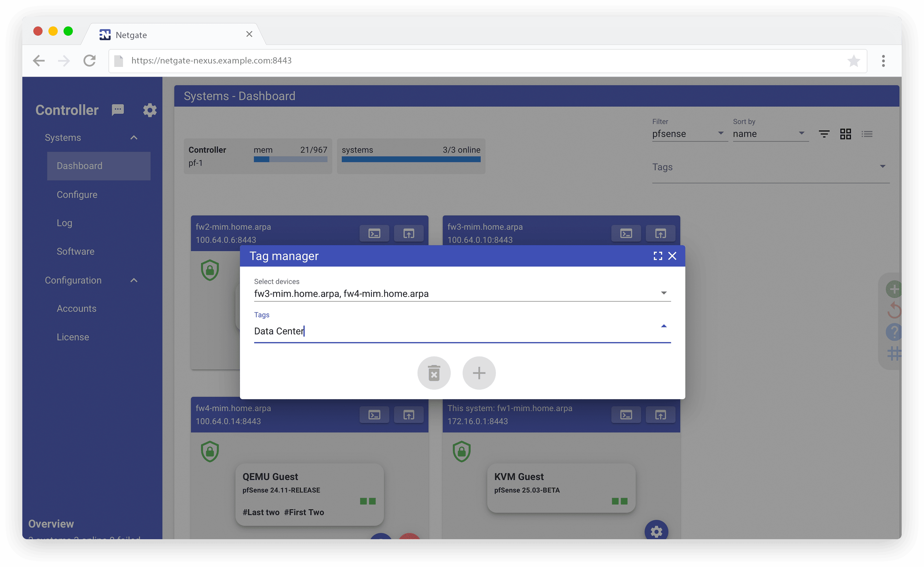Open Controller settings gear icon
The image size is (924, 567).
150,110
